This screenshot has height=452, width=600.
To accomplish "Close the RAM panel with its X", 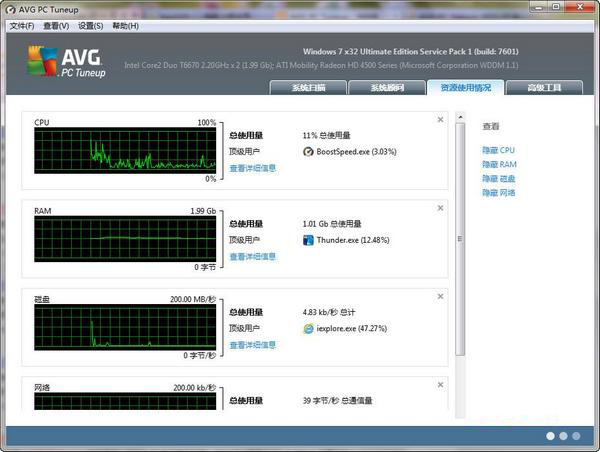I will coord(440,208).
